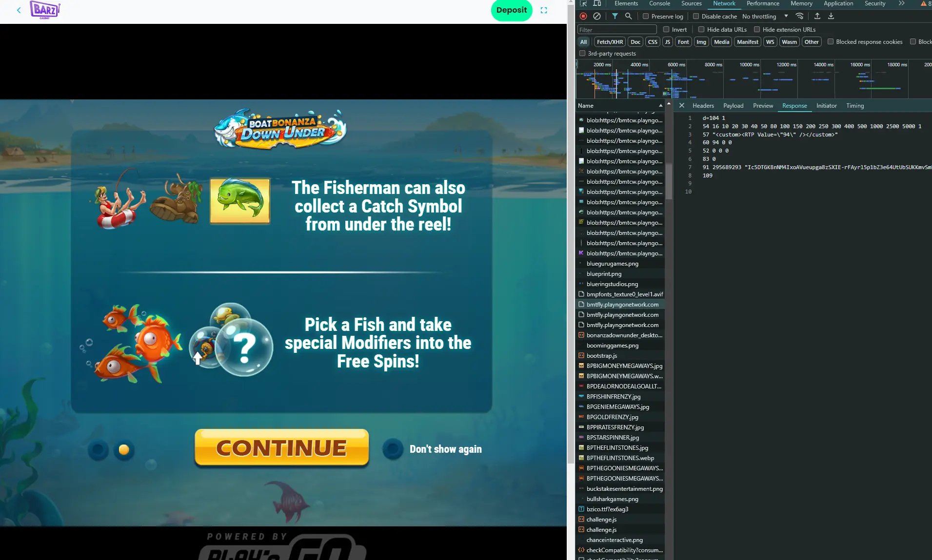Viewport: 932px width, 560px height.
Task: Enable the Disable cache checkbox
Action: click(x=696, y=16)
